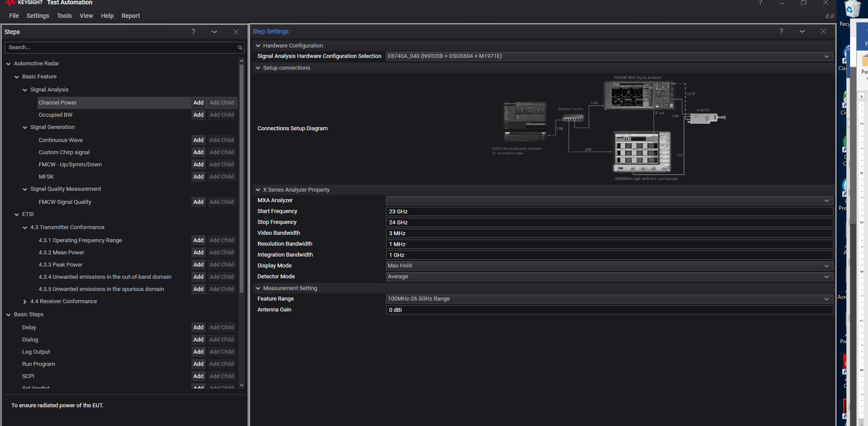
Task: Open the Step Settings panel options chevron
Action: click(802, 31)
